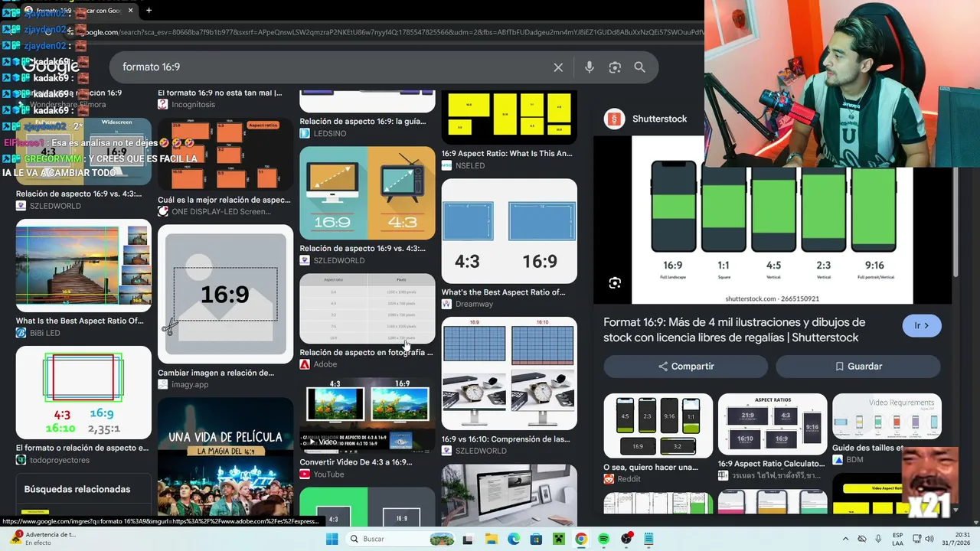980x551 pixels.
Task: Click the 'Advertencia de t...' taskbar notification
Action: pyautogui.click(x=44, y=539)
